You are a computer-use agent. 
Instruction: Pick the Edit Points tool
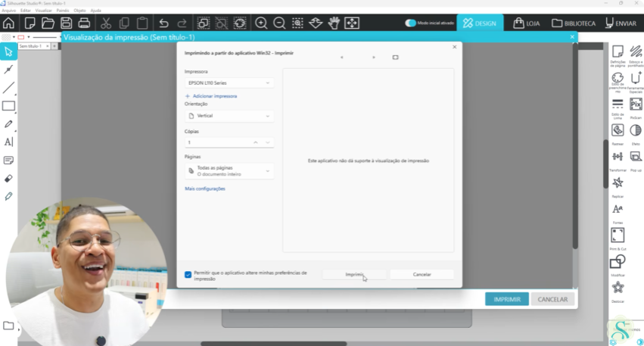(8, 70)
